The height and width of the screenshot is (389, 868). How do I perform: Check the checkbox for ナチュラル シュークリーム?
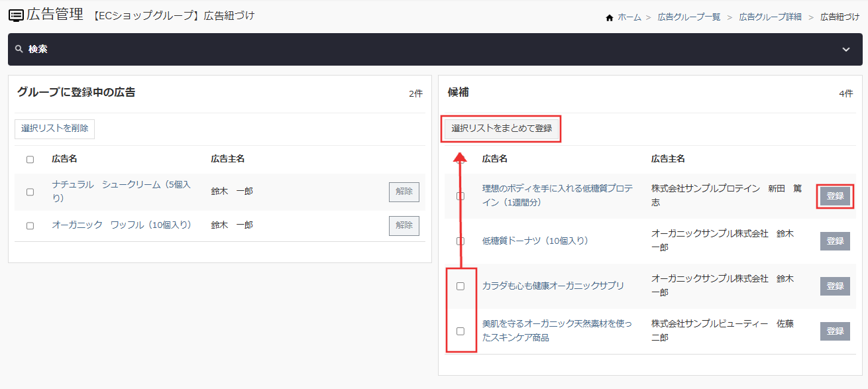click(28, 192)
